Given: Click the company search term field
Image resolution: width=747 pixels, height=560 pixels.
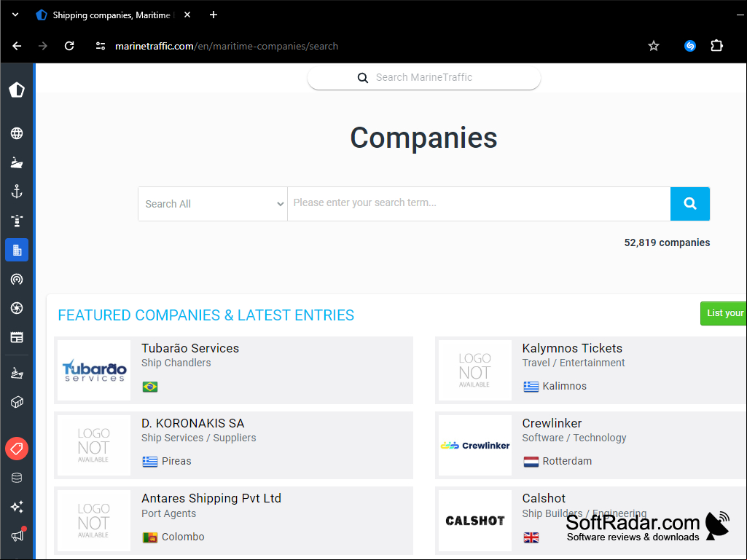Looking at the screenshot, I should click(479, 203).
